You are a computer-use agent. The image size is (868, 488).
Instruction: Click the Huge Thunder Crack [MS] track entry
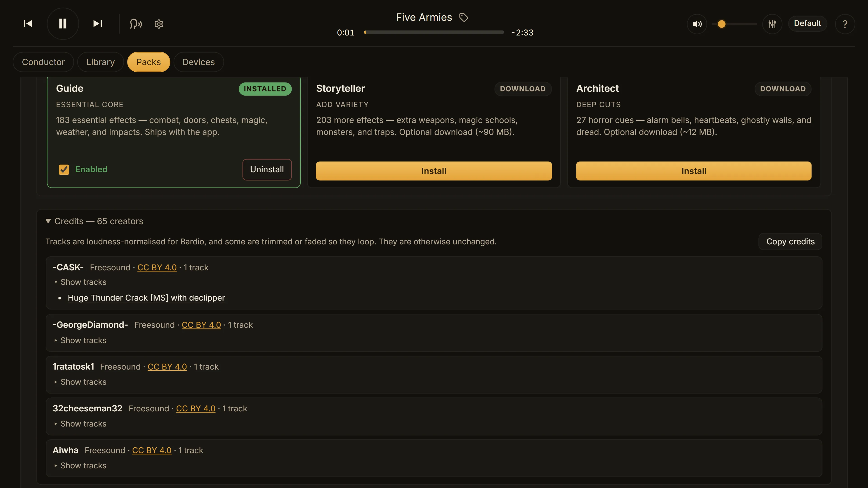click(146, 298)
